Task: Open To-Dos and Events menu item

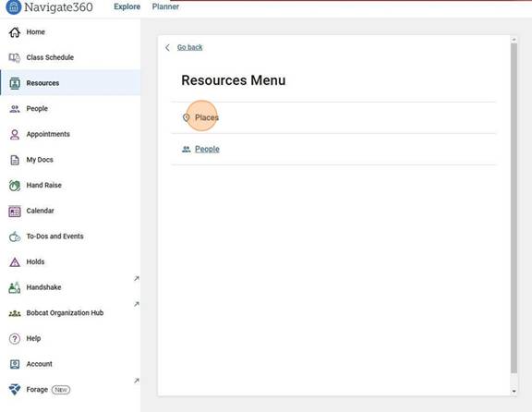Action: click(70, 236)
